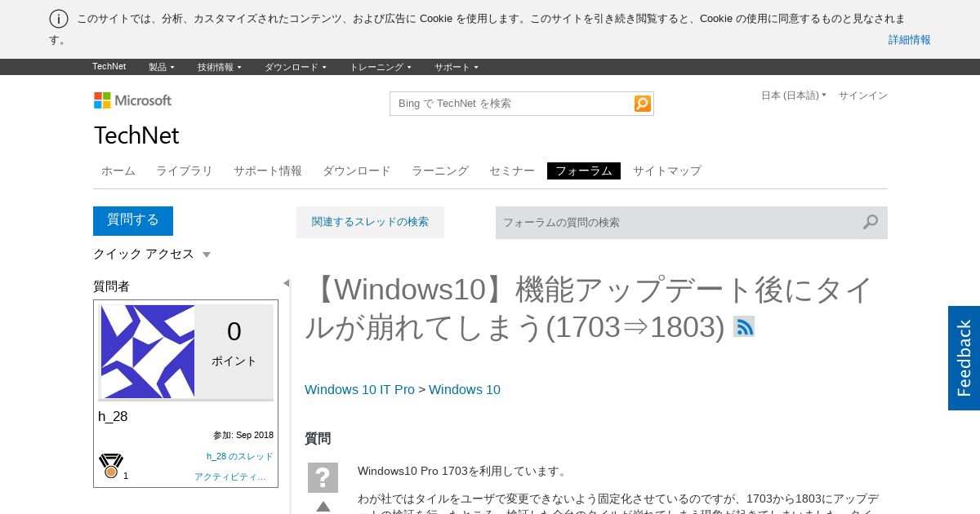Image resolution: width=980 pixels, height=514 pixels.
Task: Click the question mark icon by the post
Action: pyautogui.click(x=323, y=477)
